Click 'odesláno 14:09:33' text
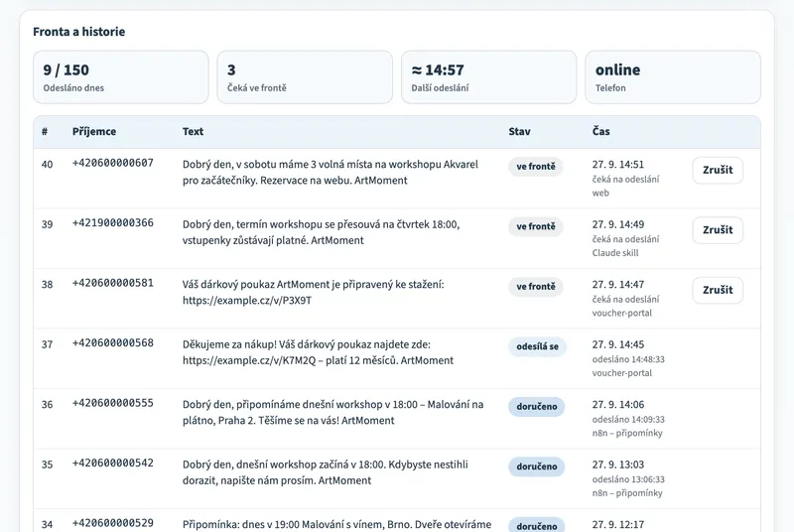The height and width of the screenshot is (532, 794). click(628, 419)
